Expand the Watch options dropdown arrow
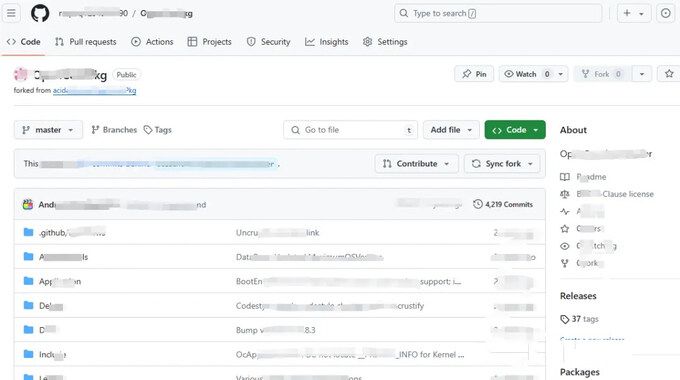Screen dimensions: 680x380 [x=561, y=74]
